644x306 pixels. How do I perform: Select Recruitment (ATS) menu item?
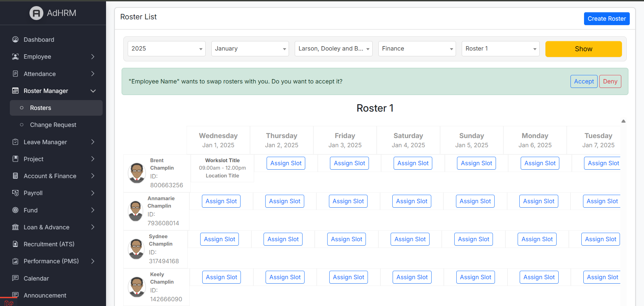[49, 244]
